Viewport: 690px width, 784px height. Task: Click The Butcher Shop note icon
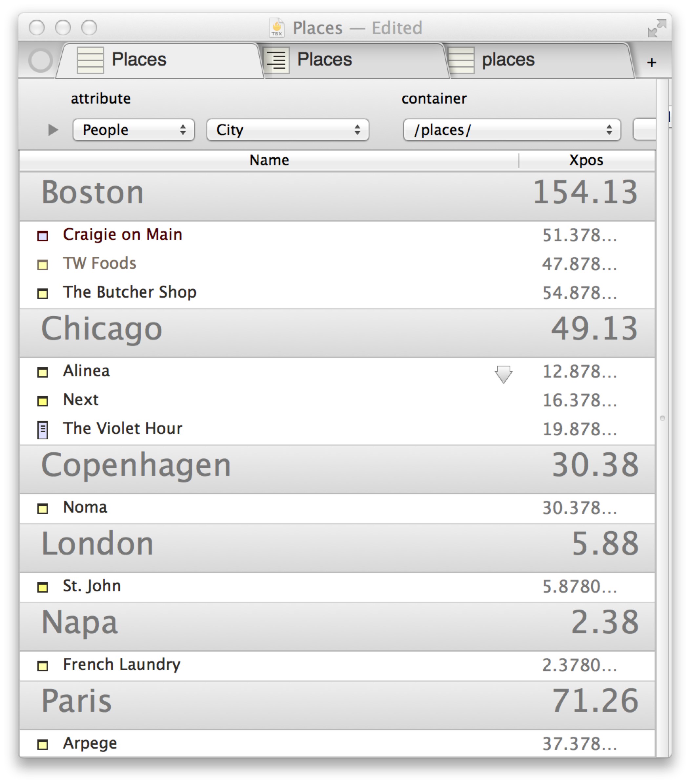point(43,293)
